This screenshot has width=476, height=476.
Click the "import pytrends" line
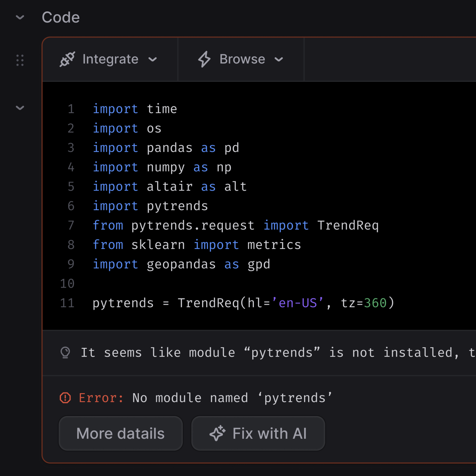point(150,206)
